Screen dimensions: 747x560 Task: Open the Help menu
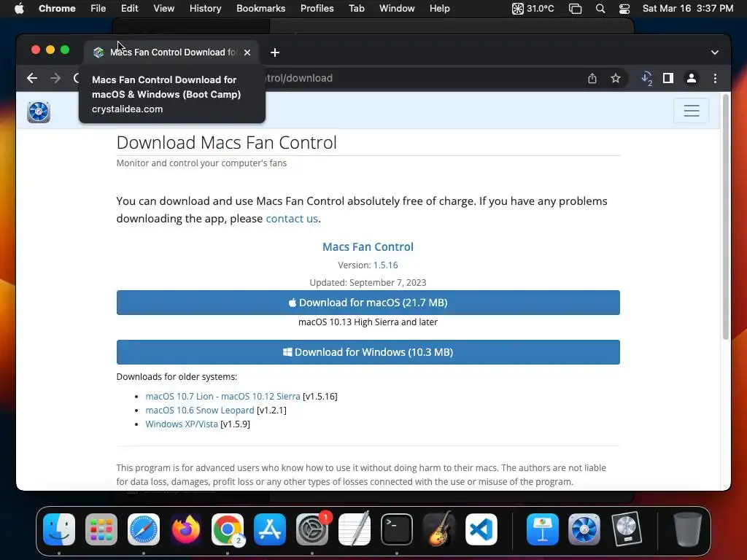click(439, 8)
